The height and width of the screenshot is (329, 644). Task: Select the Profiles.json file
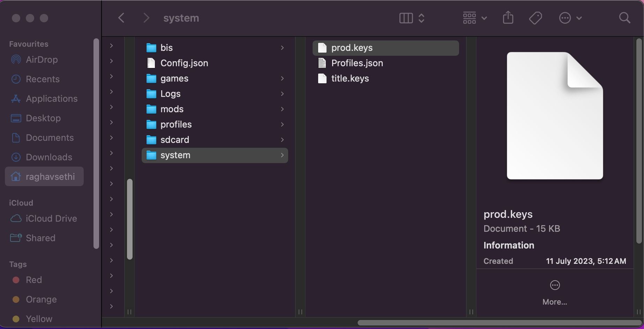pyautogui.click(x=357, y=63)
